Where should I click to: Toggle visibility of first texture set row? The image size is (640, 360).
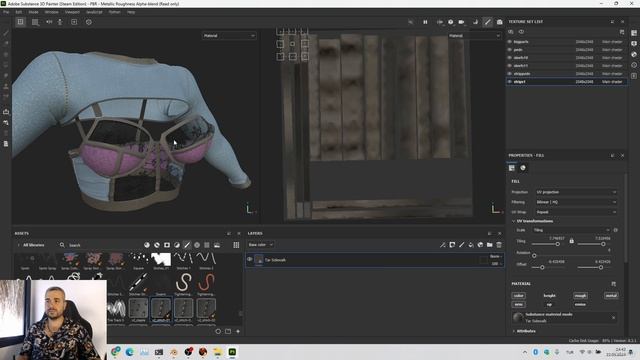510,42
